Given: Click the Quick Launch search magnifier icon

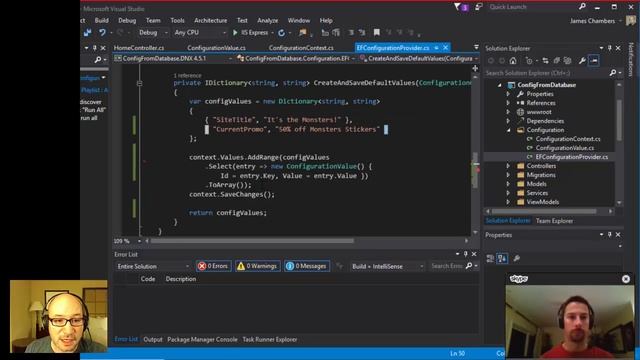Looking at the screenshot, I should (x=582, y=7).
